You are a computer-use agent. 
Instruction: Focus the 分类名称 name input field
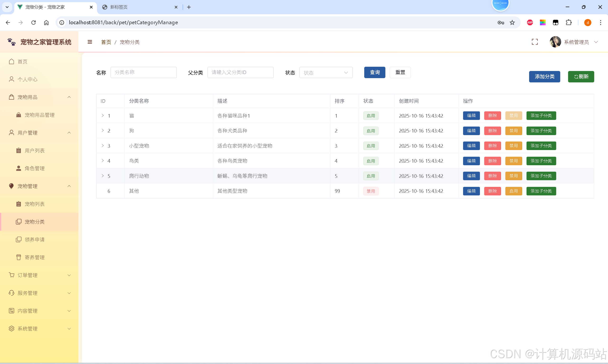144,72
